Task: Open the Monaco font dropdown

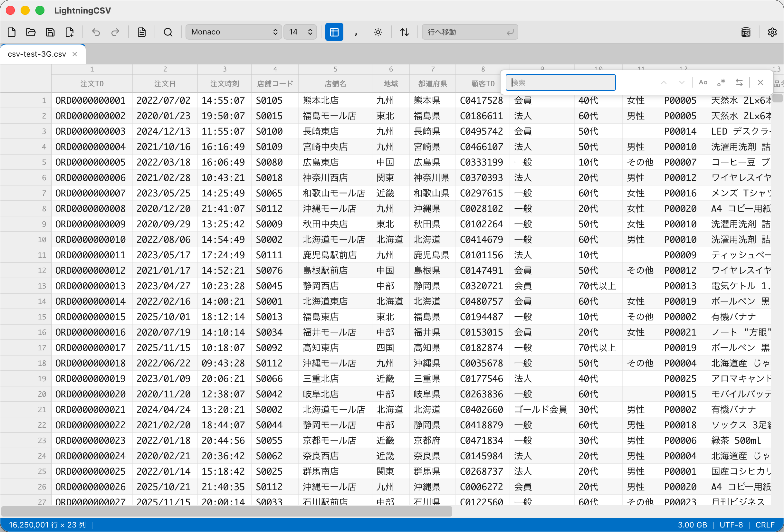Action: (234, 32)
